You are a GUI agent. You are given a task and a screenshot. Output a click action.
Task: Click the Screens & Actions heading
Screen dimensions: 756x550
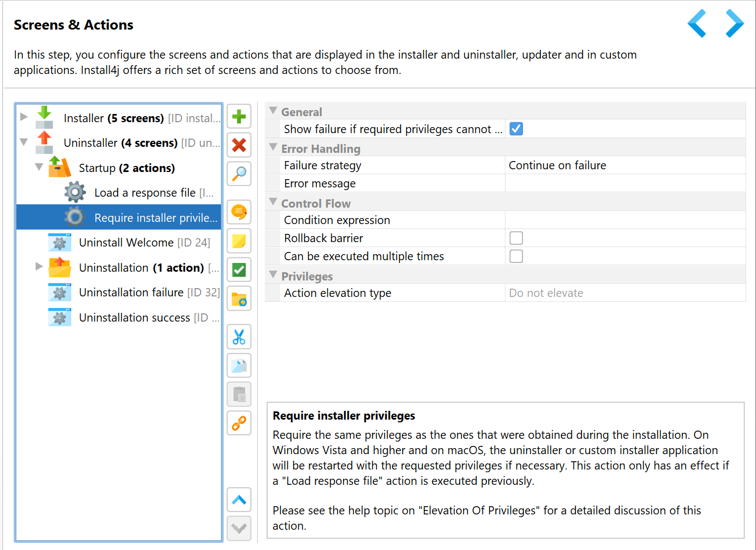pyautogui.click(x=73, y=25)
